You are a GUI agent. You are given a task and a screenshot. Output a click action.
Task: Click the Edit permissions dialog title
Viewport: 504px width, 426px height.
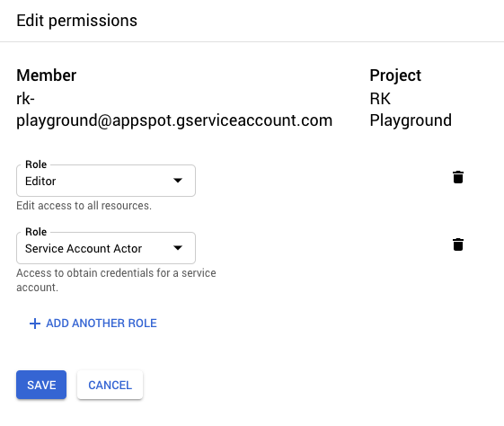point(77,21)
